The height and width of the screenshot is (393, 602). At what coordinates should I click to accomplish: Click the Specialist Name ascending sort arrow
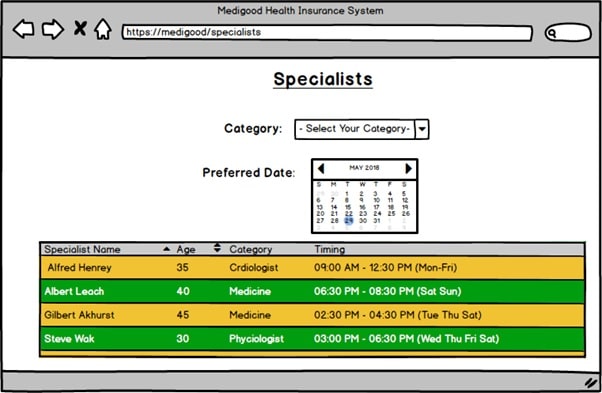[x=166, y=249]
